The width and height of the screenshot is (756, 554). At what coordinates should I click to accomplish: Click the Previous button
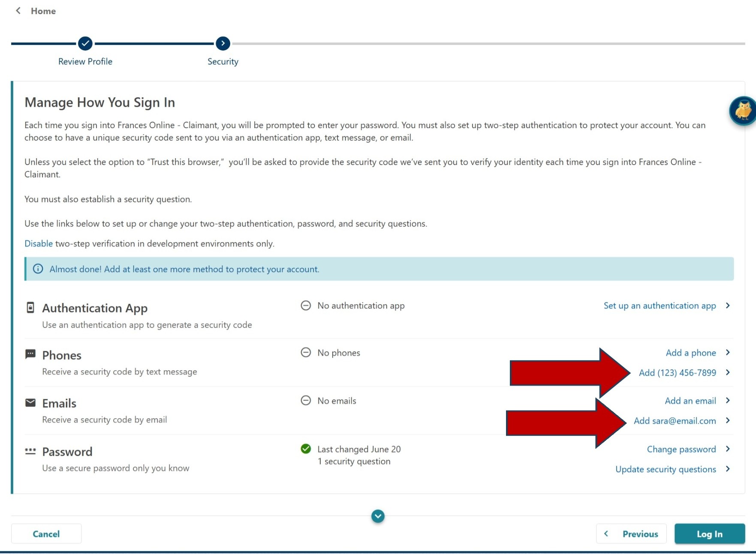click(631, 534)
